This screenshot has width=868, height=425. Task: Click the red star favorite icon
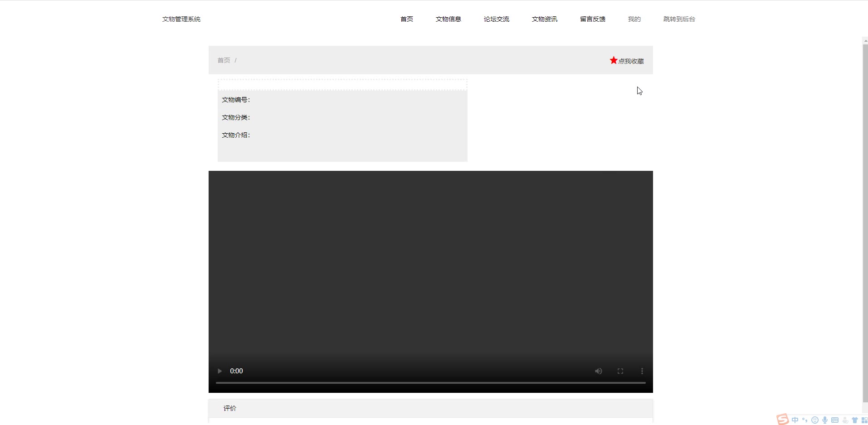[614, 60]
